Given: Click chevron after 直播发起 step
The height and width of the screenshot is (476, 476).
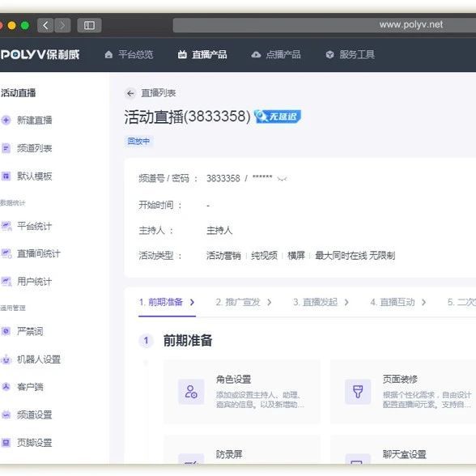Looking at the screenshot, I should pos(346,303).
